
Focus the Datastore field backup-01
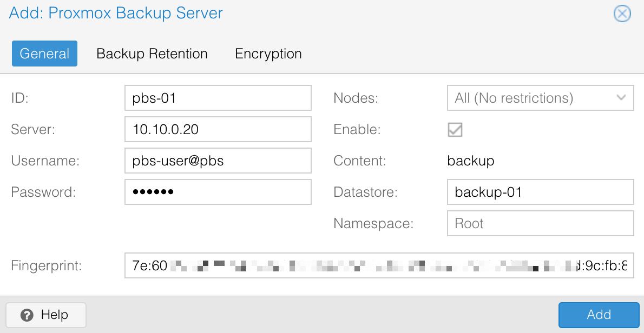(540, 192)
